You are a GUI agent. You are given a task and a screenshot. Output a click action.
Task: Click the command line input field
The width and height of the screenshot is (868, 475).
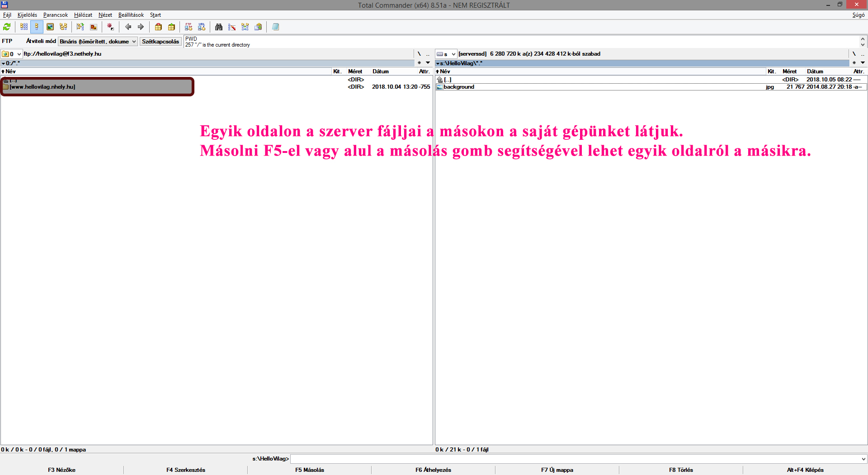tap(574, 459)
